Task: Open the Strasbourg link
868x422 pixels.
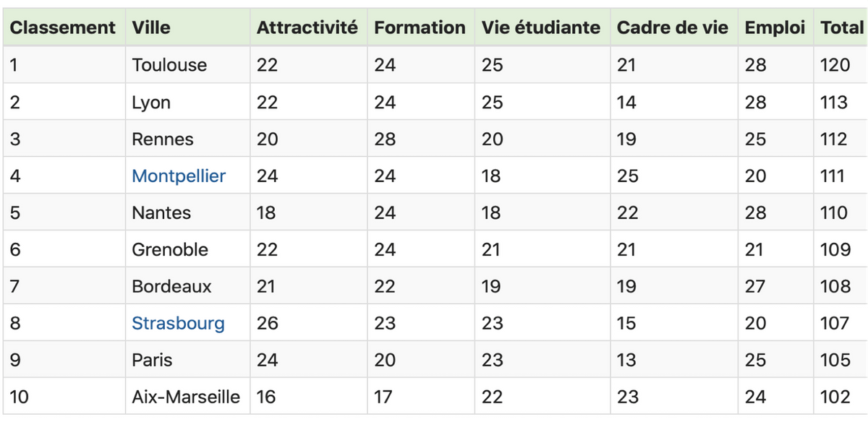Action: pyautogui.click(x=178, y=323)
